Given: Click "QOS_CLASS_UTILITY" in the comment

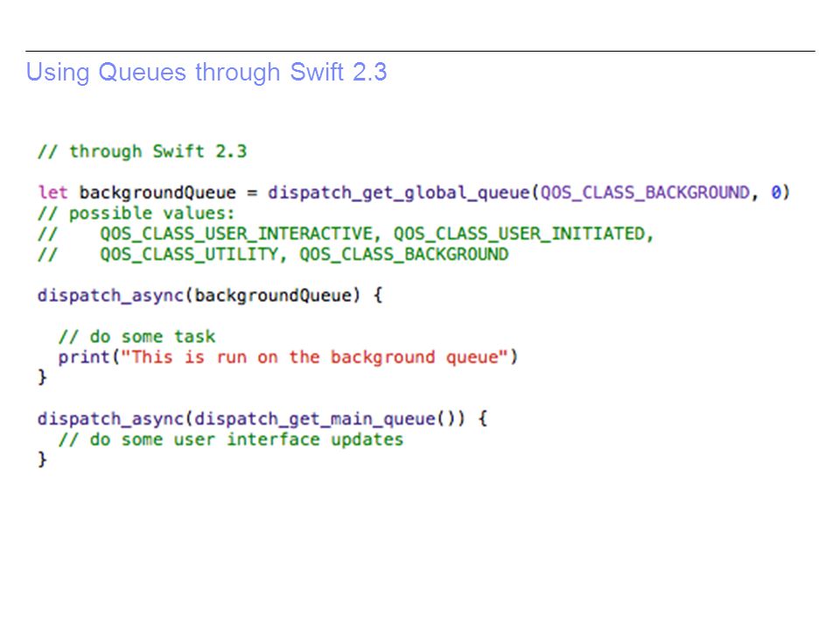Looking at the screenshot, I should (x=189, y=254).
